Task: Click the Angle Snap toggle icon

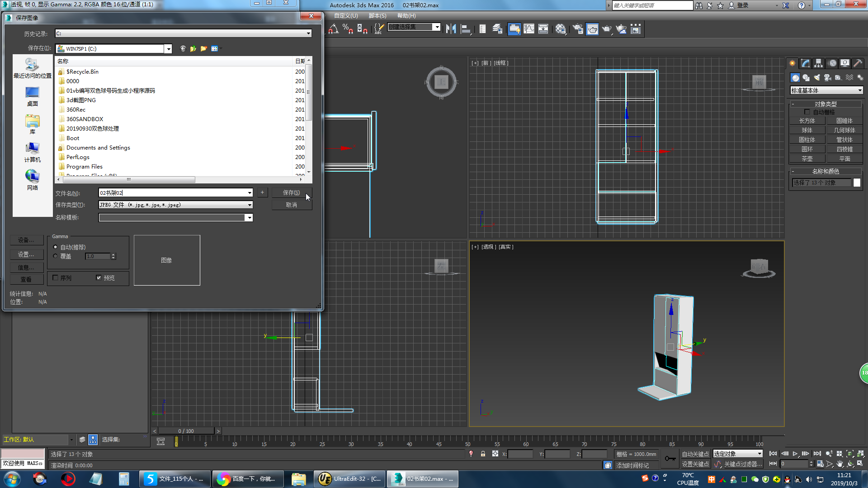Action: [x=334, y=29]
